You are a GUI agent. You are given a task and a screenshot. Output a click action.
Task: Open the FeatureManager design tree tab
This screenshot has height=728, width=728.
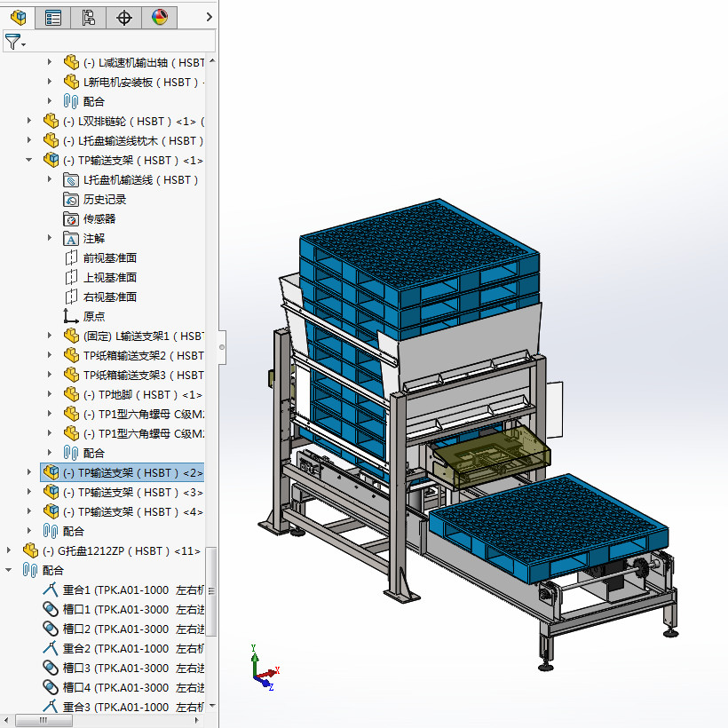tap(18, 18)
